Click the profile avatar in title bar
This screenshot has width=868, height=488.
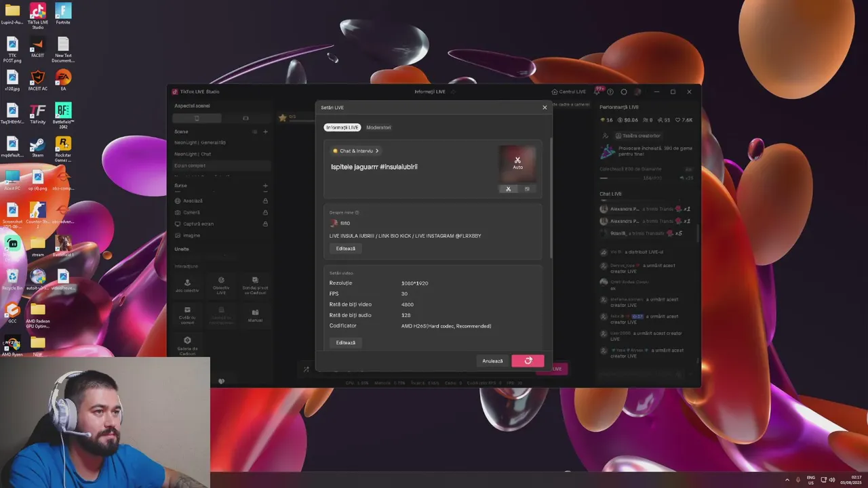pyautogui.click(x=637, y=91)
